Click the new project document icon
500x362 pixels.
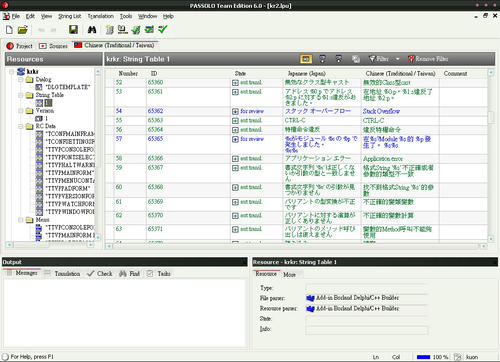(x=9, y=30)
